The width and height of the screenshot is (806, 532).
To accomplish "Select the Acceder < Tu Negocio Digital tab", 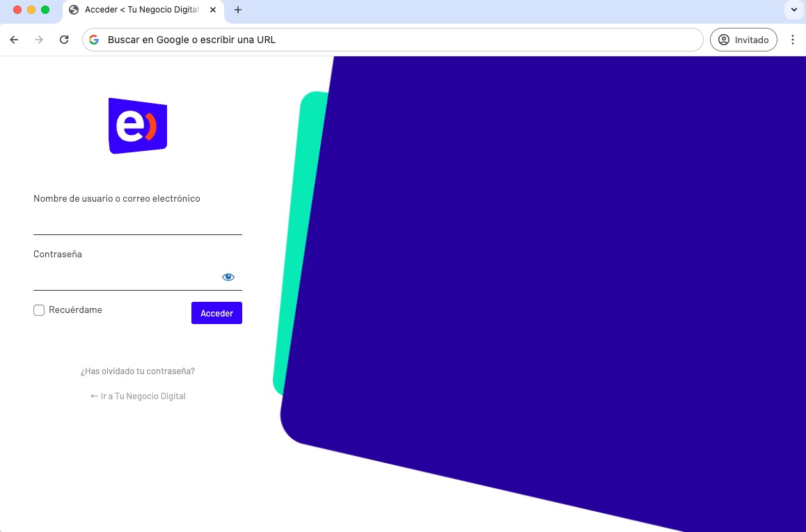I will 142,10.
